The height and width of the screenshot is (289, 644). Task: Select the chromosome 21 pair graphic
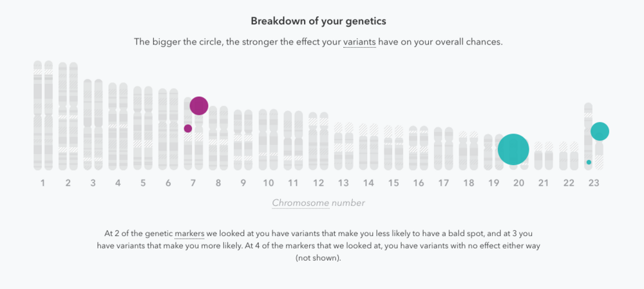pos(544,156)
